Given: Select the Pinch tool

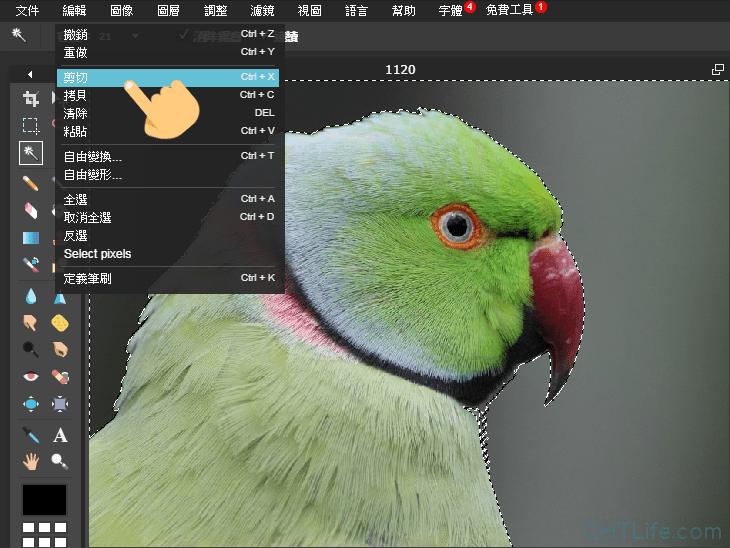Looking at the screenshot, I should (x=60, y=404).
